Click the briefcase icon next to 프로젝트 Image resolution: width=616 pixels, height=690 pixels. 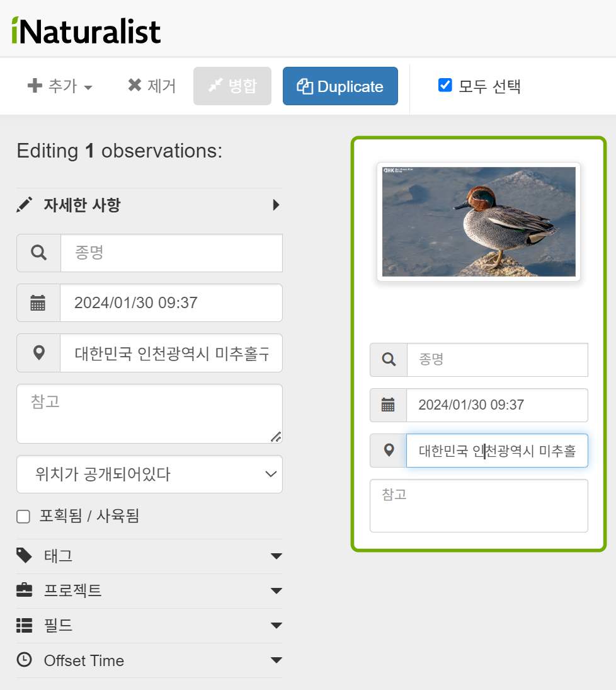(24, 590)
